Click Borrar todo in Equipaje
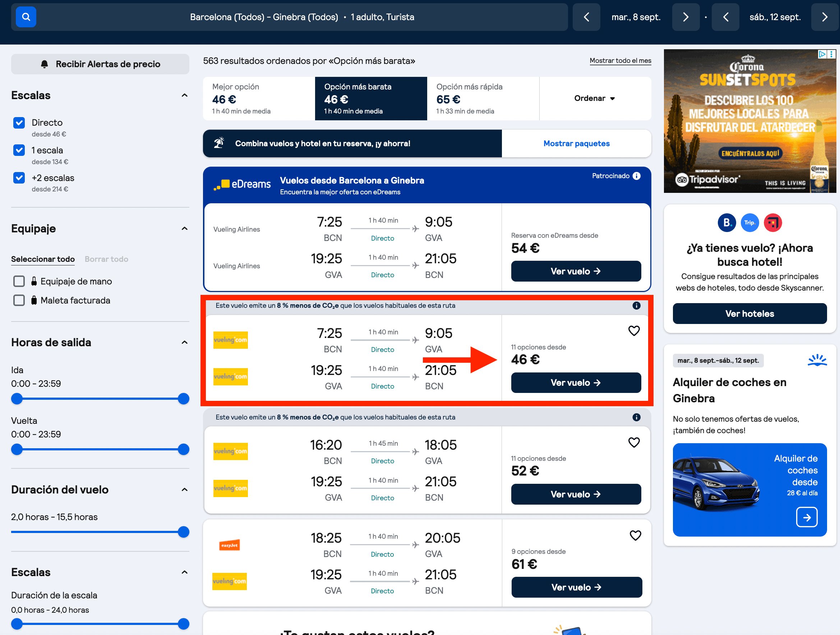 coord(106,259)
